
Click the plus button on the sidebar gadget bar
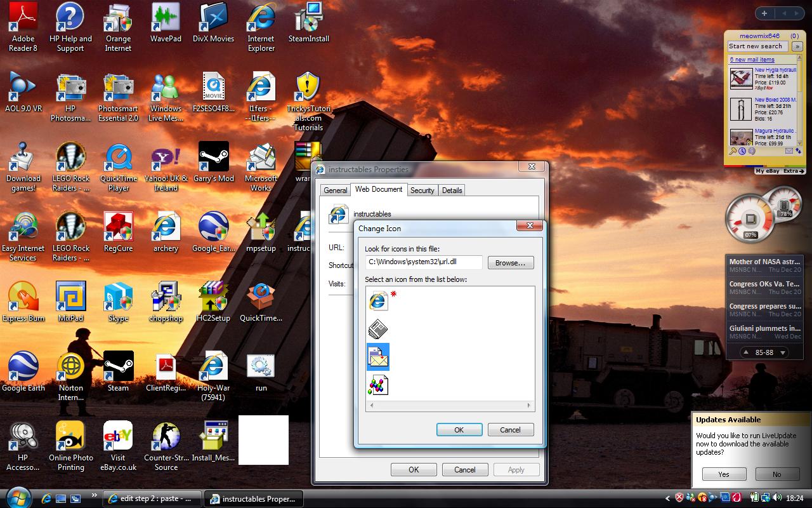(764, 13)
